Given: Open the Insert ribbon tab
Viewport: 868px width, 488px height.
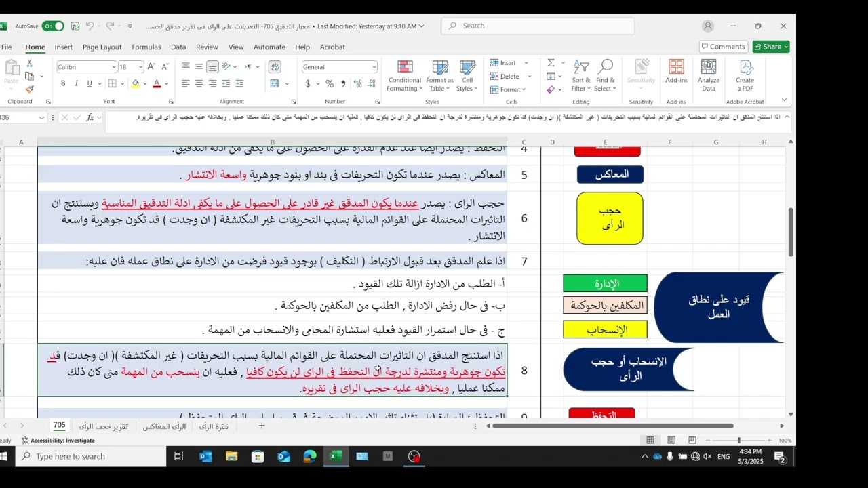Looking at the screenshot, I should click(x=64, y=47).
